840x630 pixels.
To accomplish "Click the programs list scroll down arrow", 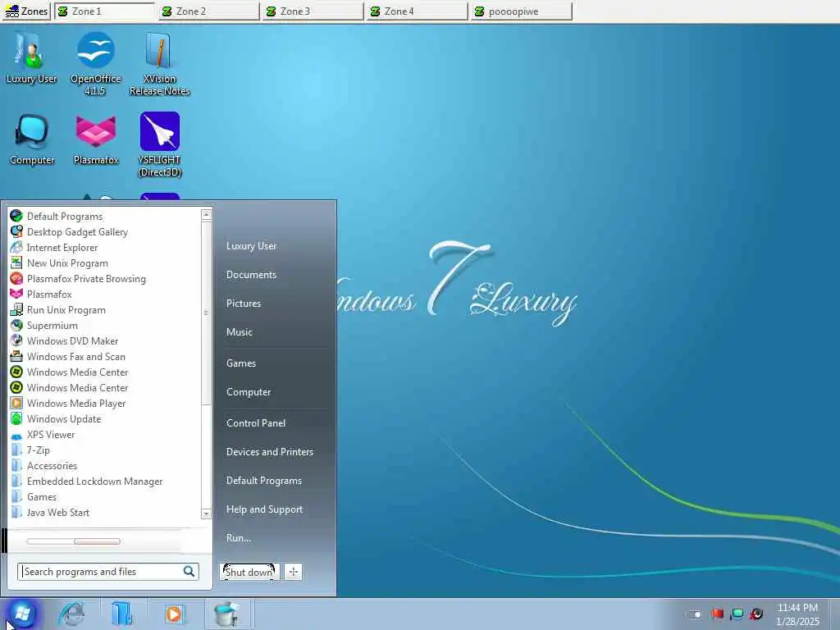I will (206, 514).
